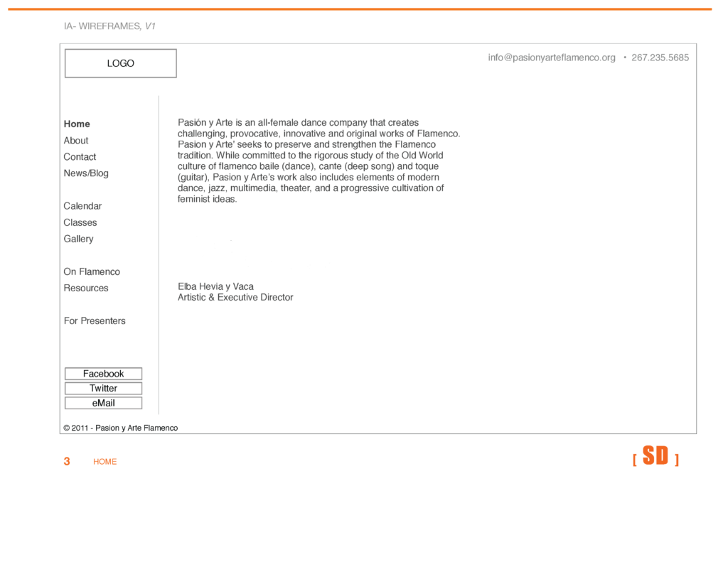Click the copyright Pasion y Arte Flamenco text
Image resolution: width=728 pixels, height=562 pixels.
coord(121,428)
